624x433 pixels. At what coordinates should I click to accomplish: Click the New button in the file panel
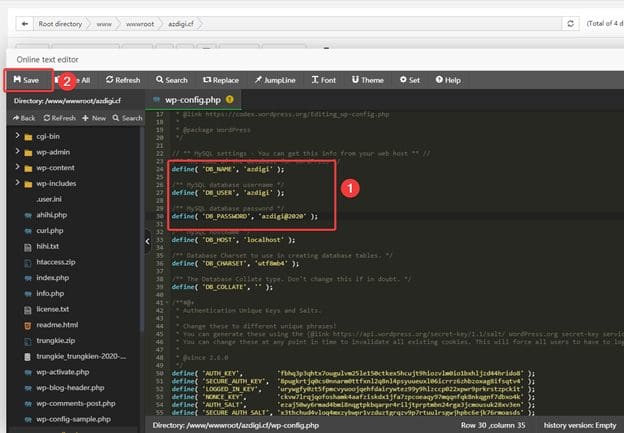click(x=95, y=118)
